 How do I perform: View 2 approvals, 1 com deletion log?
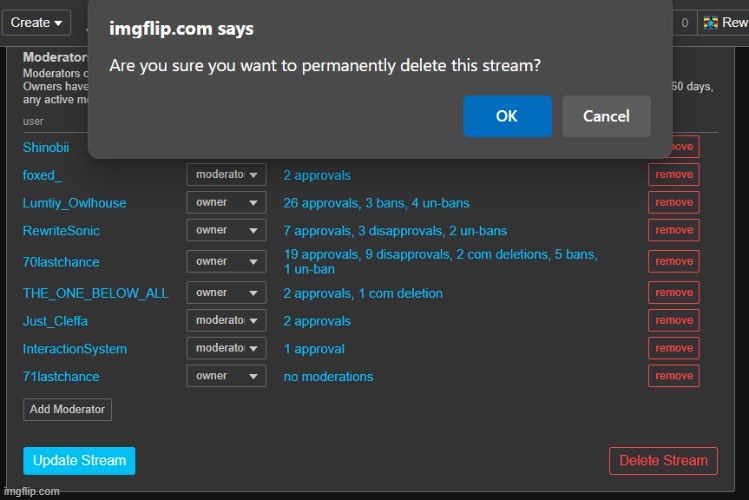click(363, 293)
